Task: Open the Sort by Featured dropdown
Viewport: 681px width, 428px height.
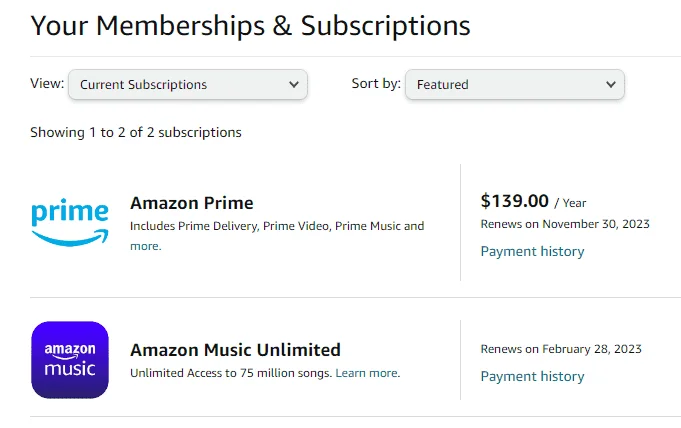Action: click(515, 84)
